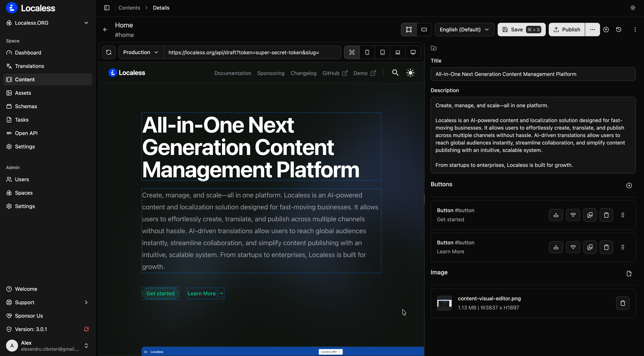Click the search icon in preview navbar
644x356 pixels.
(395, 73)
